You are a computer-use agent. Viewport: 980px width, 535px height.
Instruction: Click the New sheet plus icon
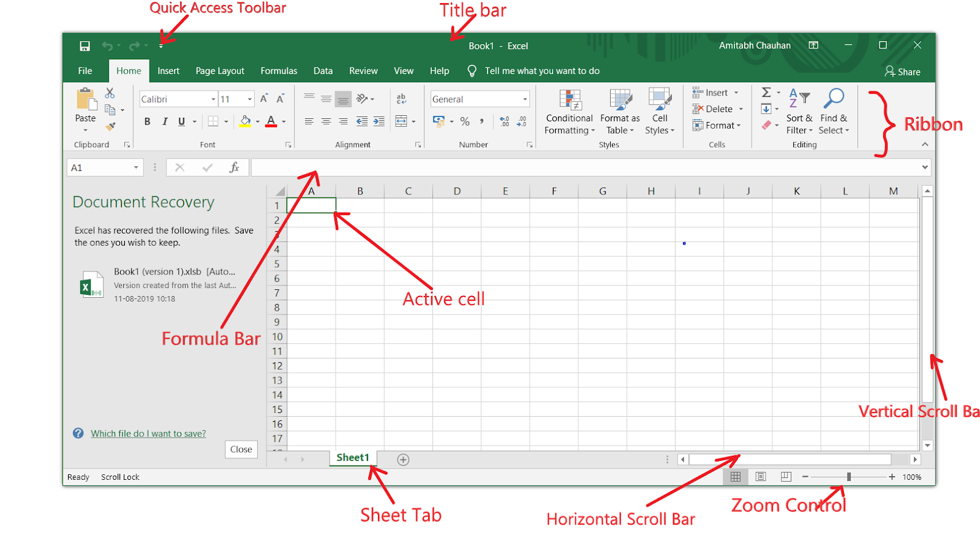point(403,460)
